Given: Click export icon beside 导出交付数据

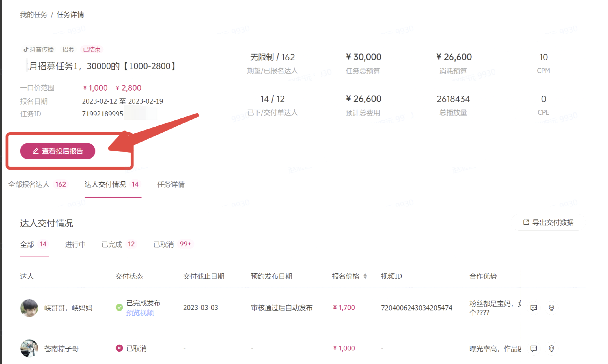Looking at the screenshot, I should pos(526,222).
